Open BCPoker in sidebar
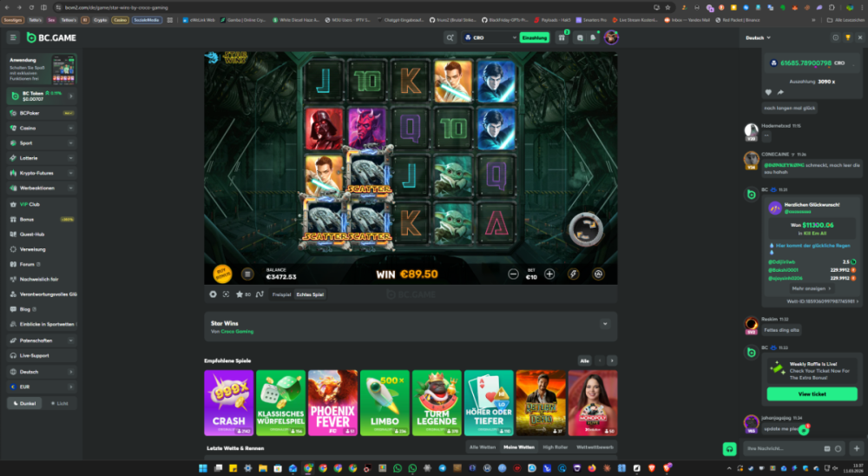The image size is (868, 476). (x=42, y=113)
